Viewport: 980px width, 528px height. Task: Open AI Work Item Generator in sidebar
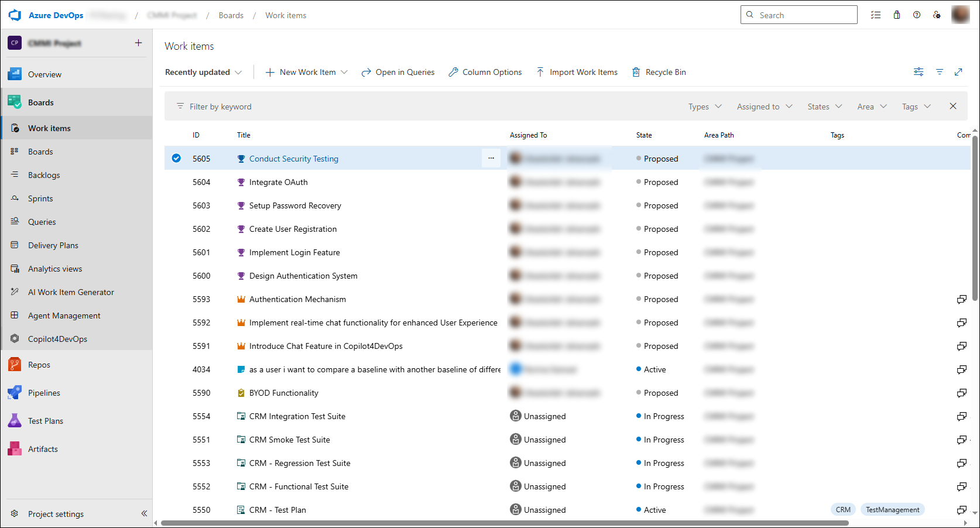click(x=77, y=292)
